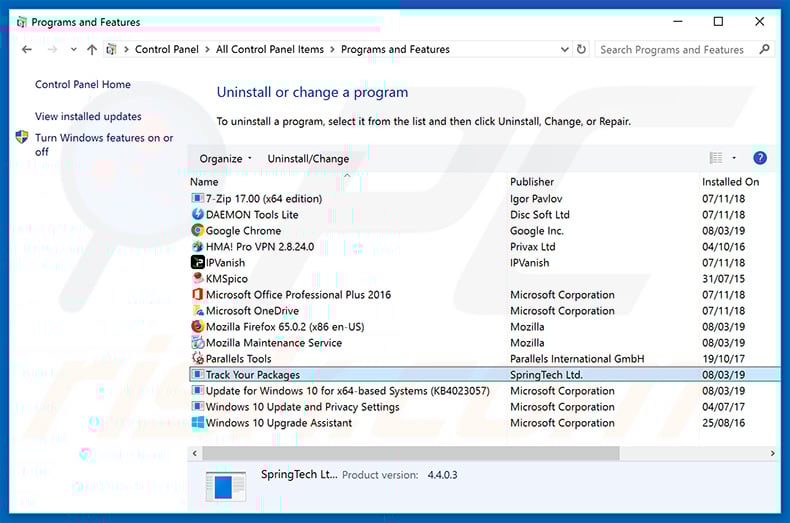This screenshot has width=790, height=523.
Task: Click the Google Chrome icon in list
Action: click(x=198, y=231)
